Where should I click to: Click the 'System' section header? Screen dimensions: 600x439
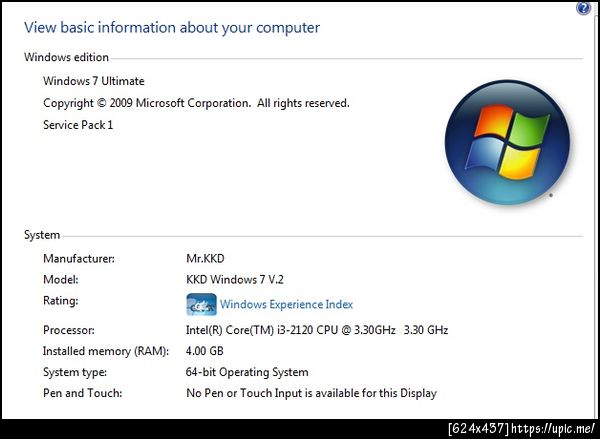[x=42, y=235]
